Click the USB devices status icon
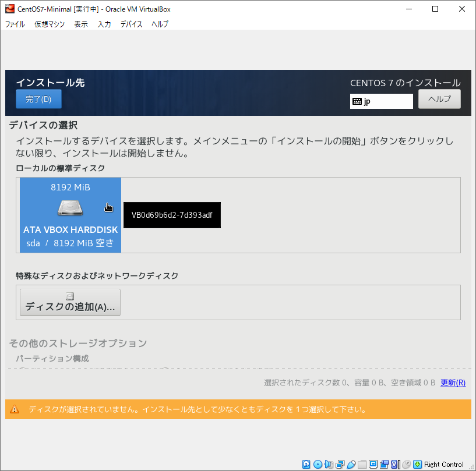Screen dimensions: 476x471 click(x=351, y=465)
